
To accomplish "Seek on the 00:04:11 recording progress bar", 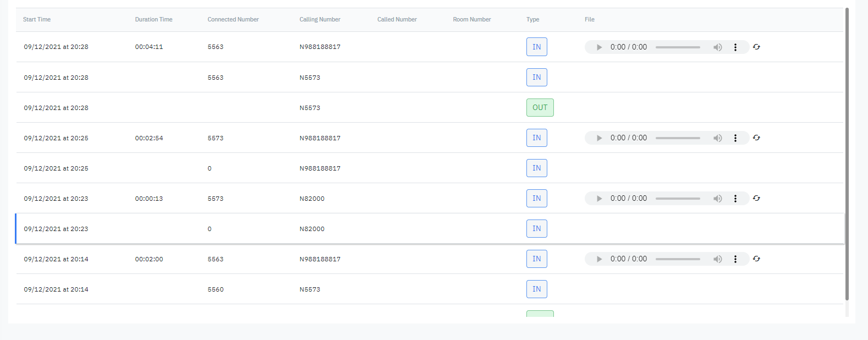I will point(678,47).
